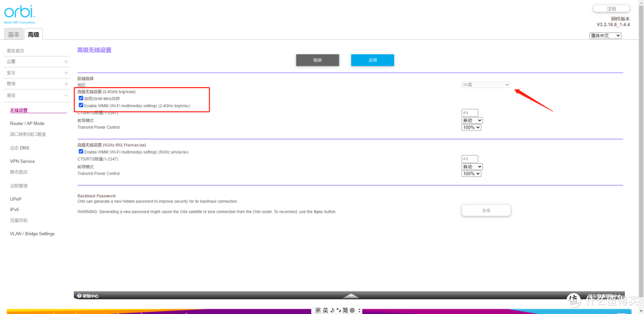Toggle Enable WMM 2.4GHz b/g/n/ax checkbox
This screenshot has height=314, width=644.
pyautogui.click(x=81, y=105)
